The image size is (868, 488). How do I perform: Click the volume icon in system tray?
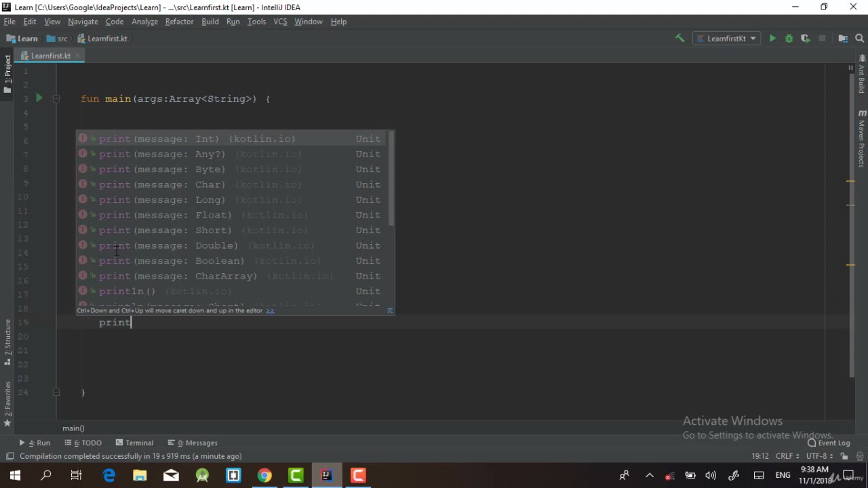coord(711,476)
